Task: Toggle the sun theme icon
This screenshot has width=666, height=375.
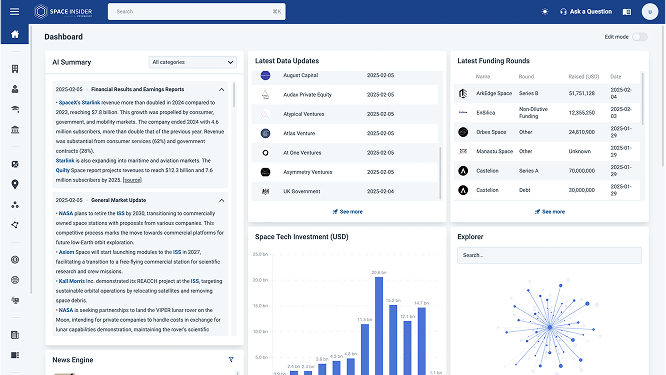Action: 545,12
